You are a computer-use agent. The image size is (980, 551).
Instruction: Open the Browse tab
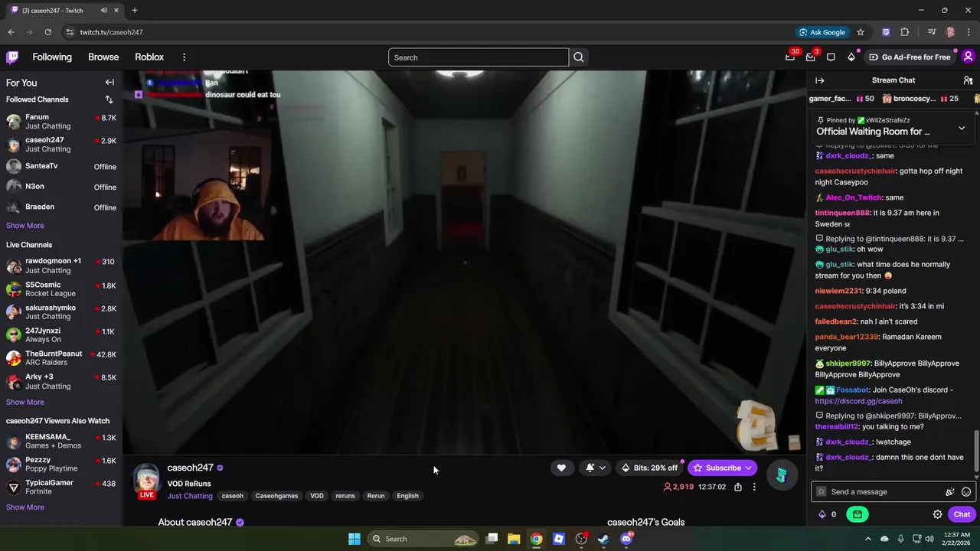(103, 57)
